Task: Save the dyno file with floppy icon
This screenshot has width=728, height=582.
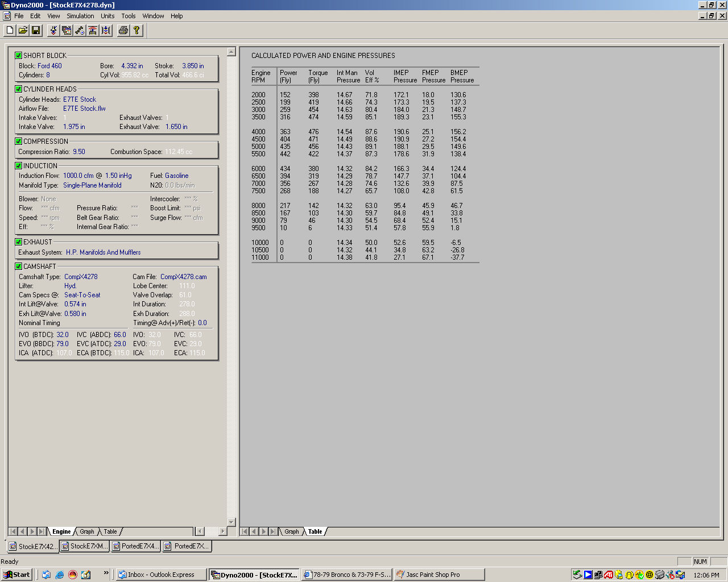Action: (x=36, y=30)
